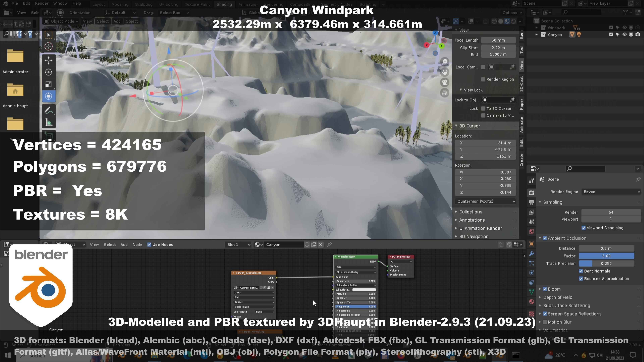Open Render Engine Eevee dropdown
Viewport: 644px width, 362px height.
[611, 192]
